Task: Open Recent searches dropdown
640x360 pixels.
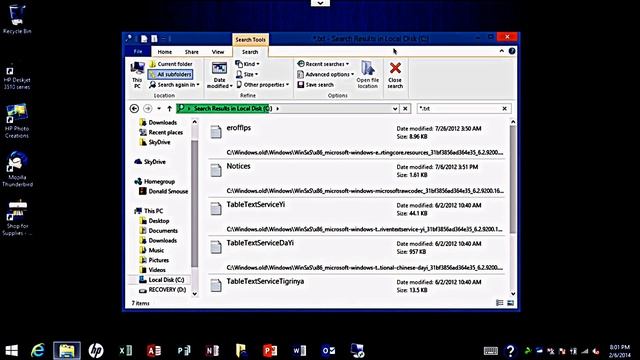Action: 323,64
